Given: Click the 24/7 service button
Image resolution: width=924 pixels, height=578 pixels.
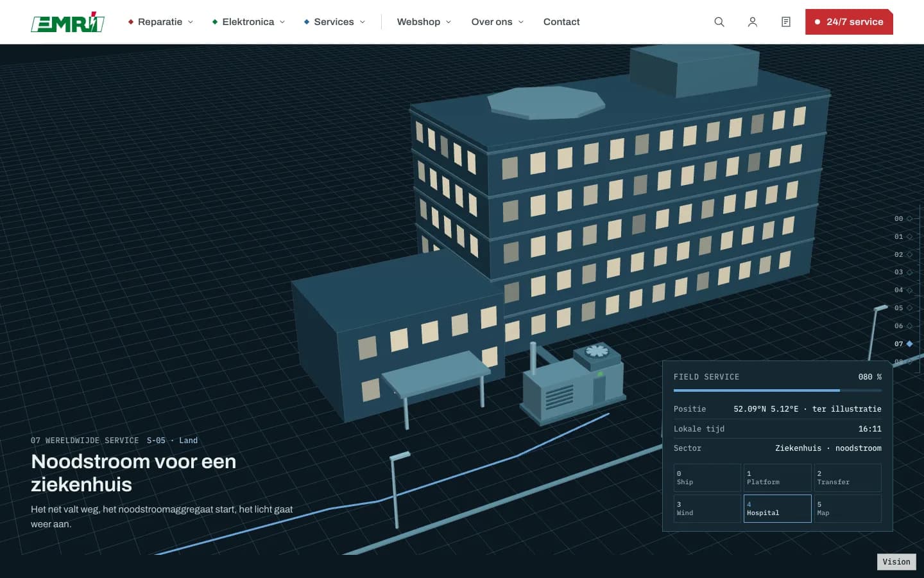Looking at the screenshot, I should click(849, 22).
